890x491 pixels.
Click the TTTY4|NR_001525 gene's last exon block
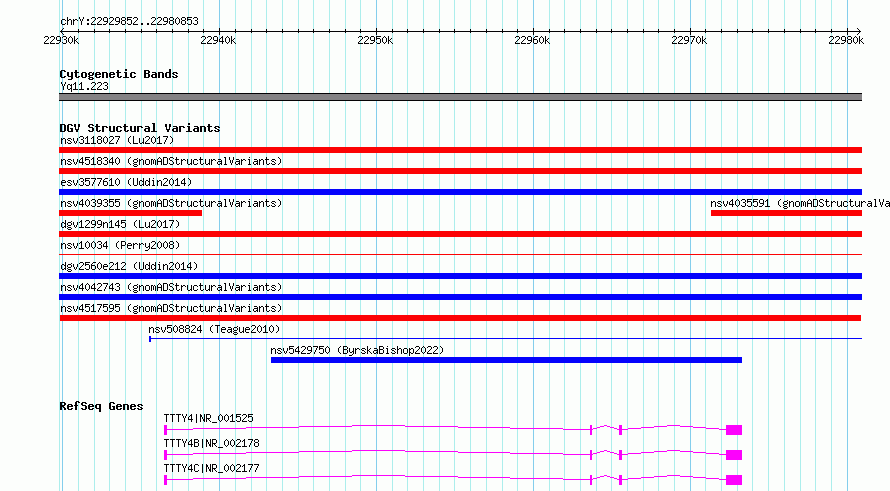(734, 430)
